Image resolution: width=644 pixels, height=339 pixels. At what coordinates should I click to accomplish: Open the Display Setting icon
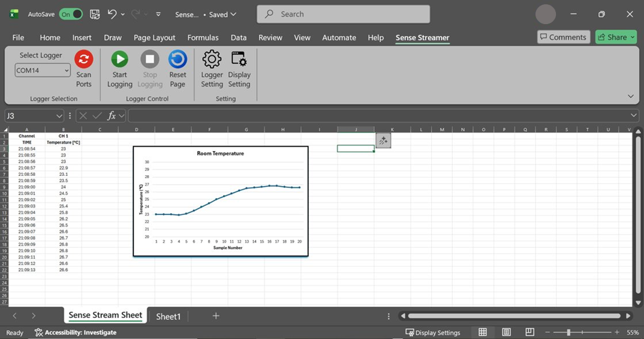click(x=239, y=59)
